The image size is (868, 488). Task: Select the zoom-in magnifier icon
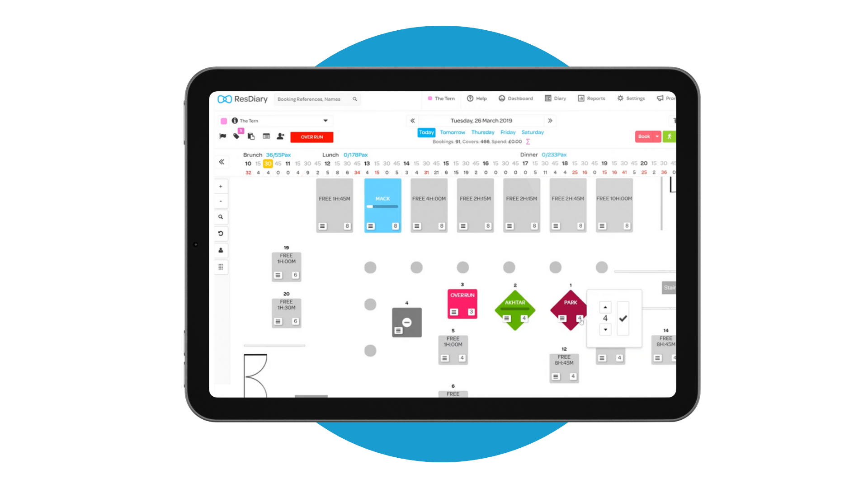click(x=221, y=216)
